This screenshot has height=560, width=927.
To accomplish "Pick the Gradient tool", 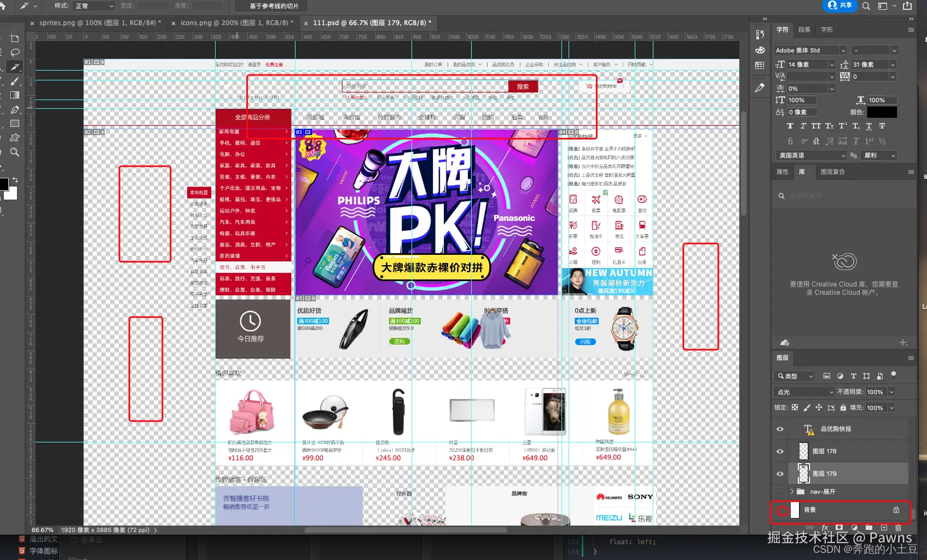I will click(15, 95).
